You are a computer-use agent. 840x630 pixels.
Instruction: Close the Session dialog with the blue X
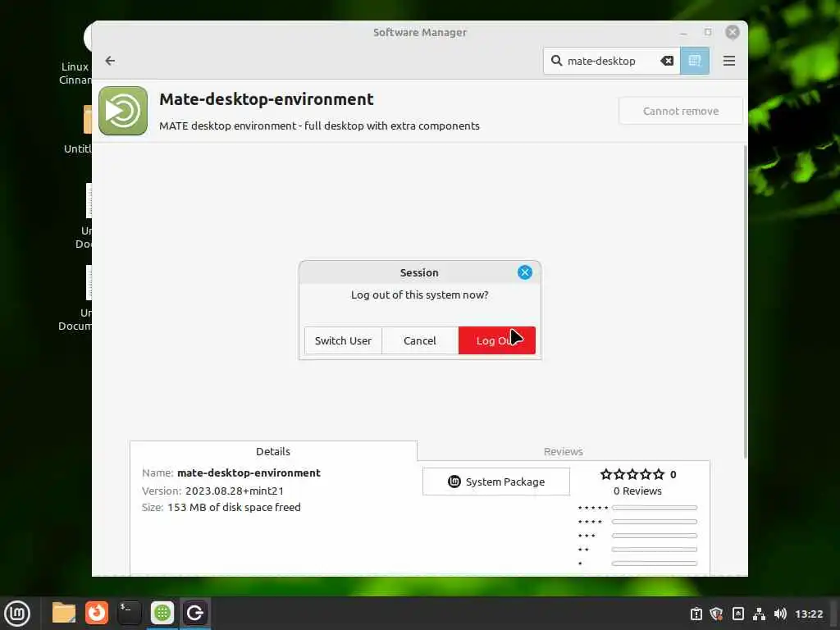[x=524, y=272]
